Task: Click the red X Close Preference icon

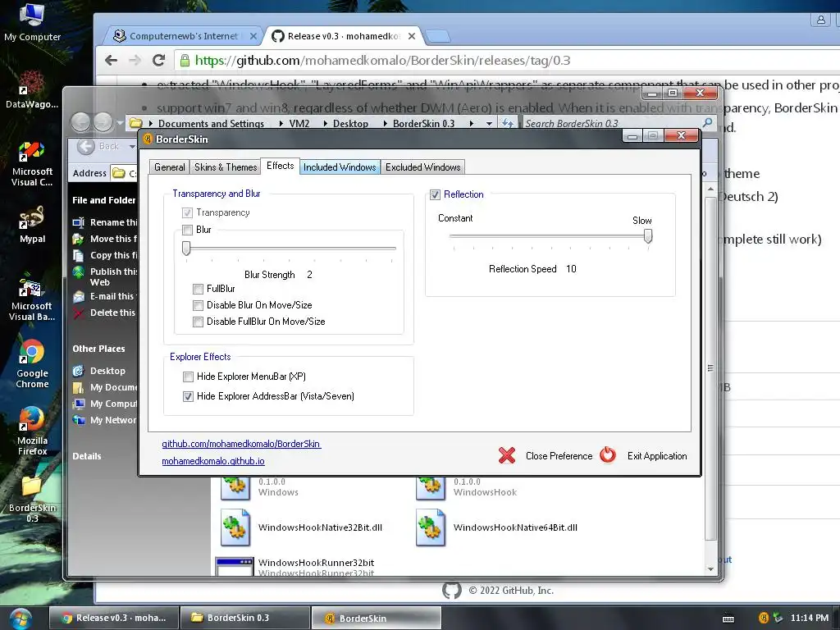Action: point(507,455)
